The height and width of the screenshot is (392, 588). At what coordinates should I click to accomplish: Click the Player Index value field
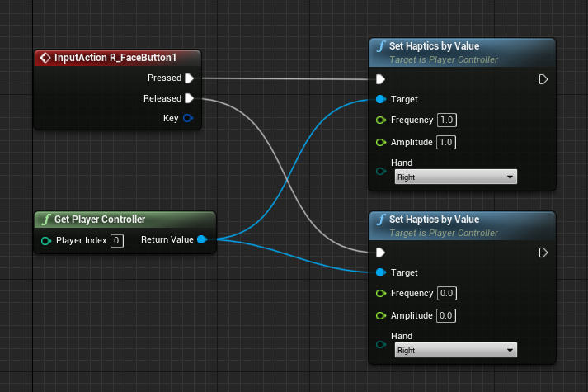pos(117,240)
